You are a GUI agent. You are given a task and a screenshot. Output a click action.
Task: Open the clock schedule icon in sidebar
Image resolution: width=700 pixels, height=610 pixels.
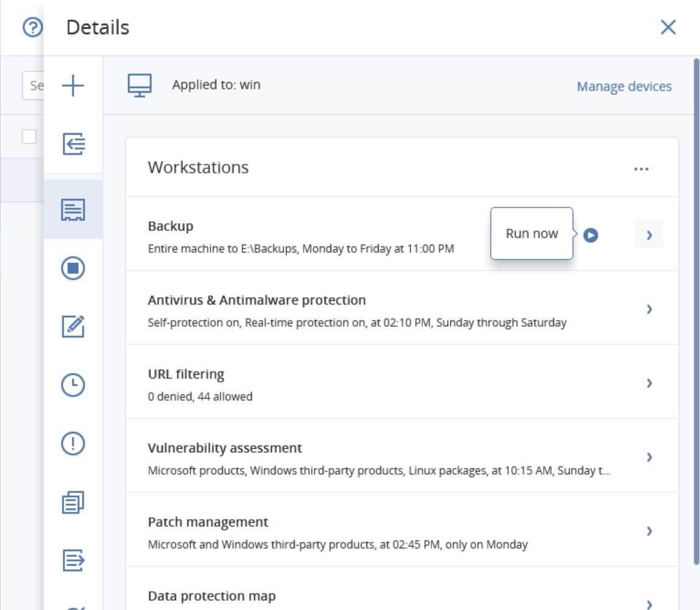73,385
